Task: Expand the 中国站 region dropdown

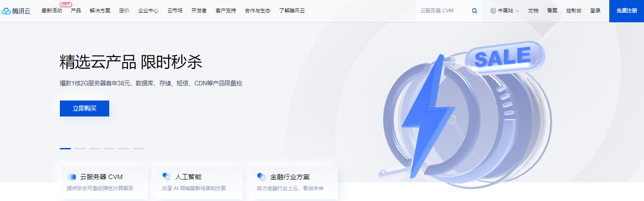Action: (505, 11)
